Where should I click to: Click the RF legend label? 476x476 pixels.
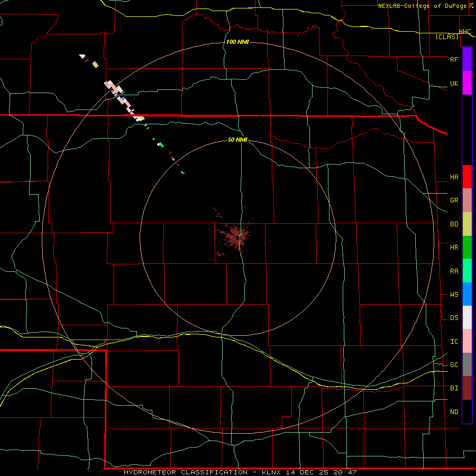point(454,59)
